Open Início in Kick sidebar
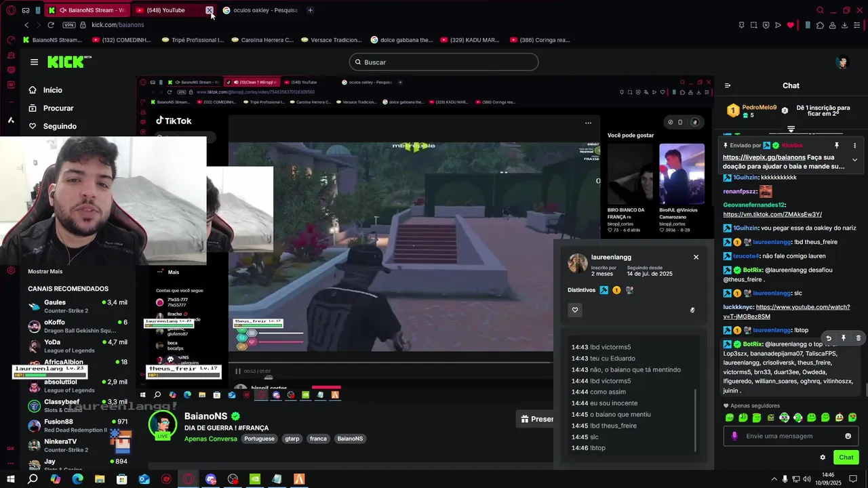 coord(45,90)
